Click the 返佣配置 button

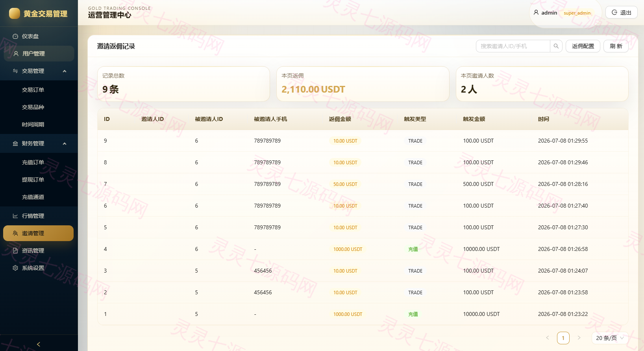583,46
